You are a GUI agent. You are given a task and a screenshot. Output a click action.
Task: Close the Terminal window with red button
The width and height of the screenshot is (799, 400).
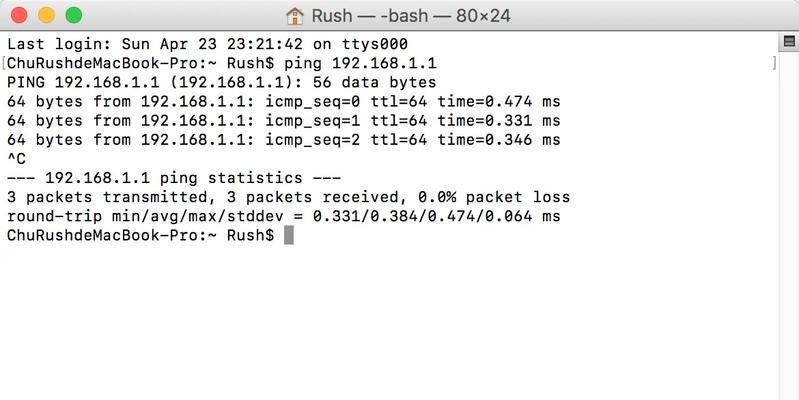pos(19,15)
